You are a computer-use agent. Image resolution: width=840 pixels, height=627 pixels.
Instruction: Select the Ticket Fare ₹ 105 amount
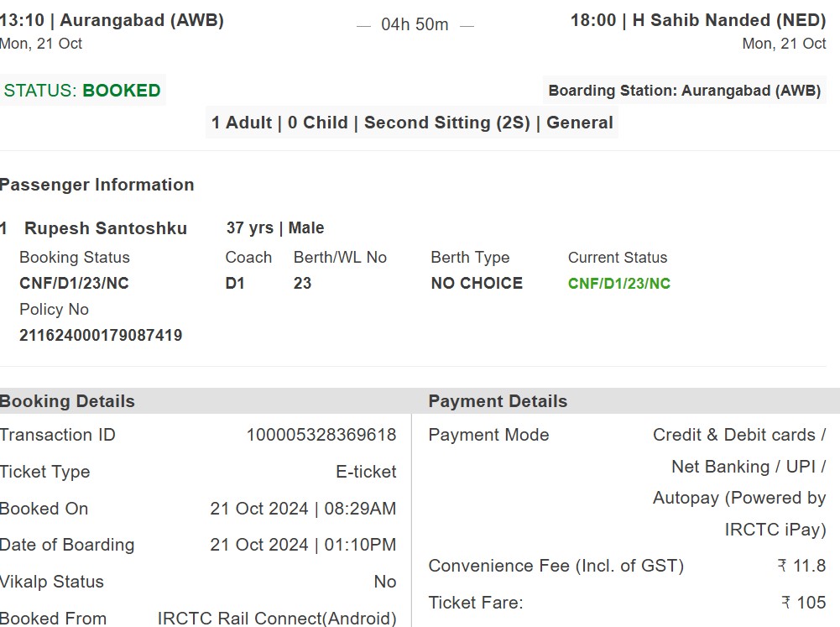click(804, 603)
